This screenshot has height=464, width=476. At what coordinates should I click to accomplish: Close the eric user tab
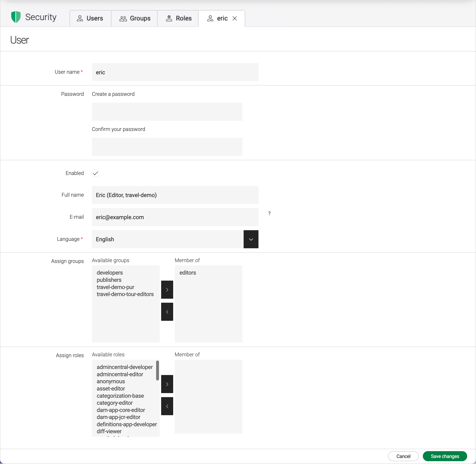tap(235, 18)
